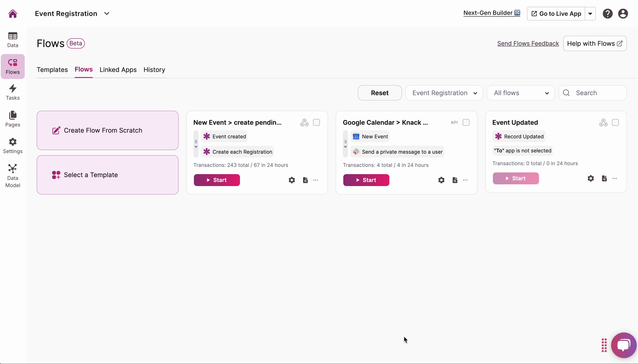Click the Send Flows Feedback link

pos(527,43)
